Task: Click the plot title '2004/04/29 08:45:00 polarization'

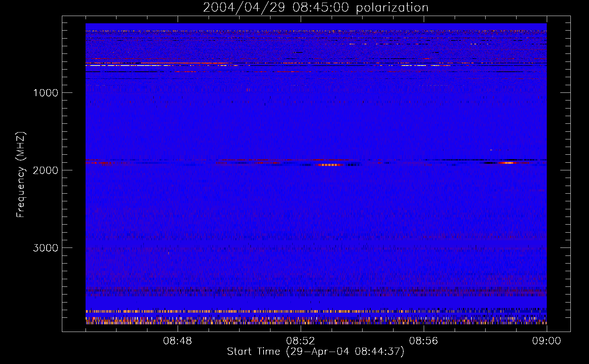Action: point(316,8)
